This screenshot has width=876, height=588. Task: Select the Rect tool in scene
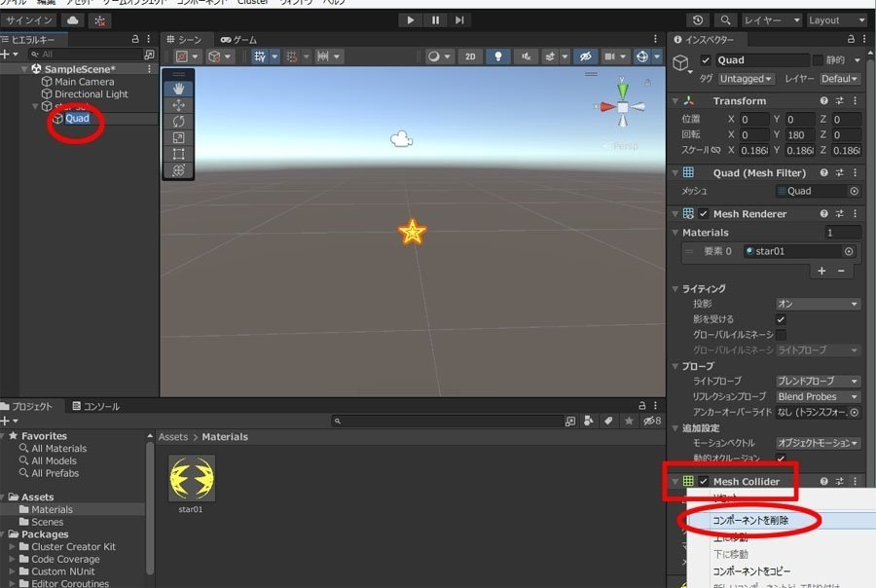179,154
